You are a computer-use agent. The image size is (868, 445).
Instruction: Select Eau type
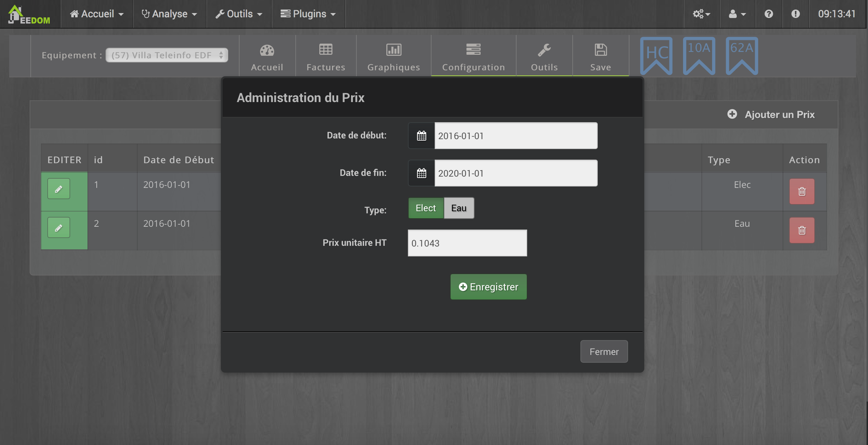[459, 208]
